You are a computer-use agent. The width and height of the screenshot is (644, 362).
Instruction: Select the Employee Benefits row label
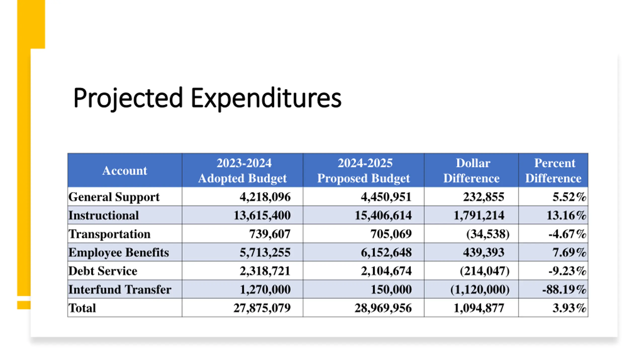coord(119,252)
